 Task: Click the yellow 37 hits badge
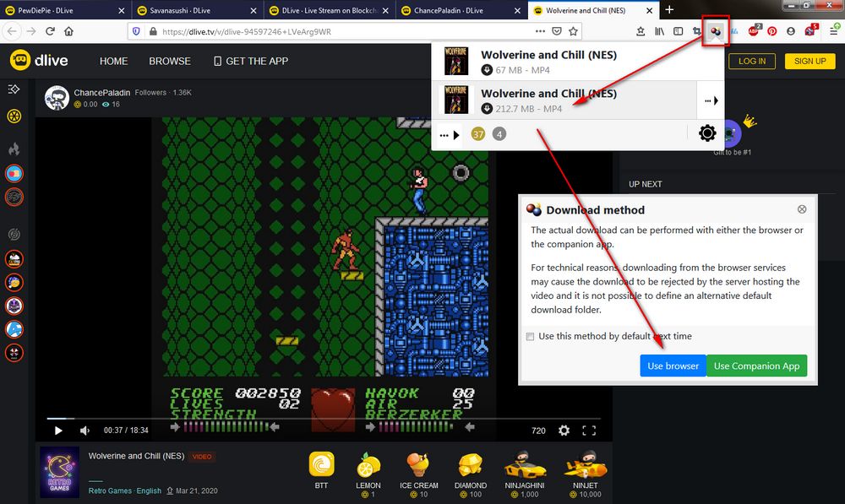478,134
